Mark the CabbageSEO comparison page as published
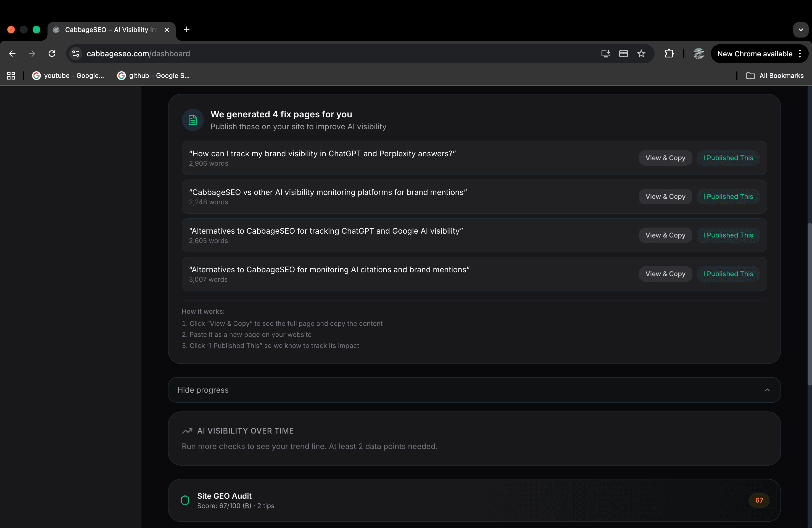812x528 pixels. point(728,196)
